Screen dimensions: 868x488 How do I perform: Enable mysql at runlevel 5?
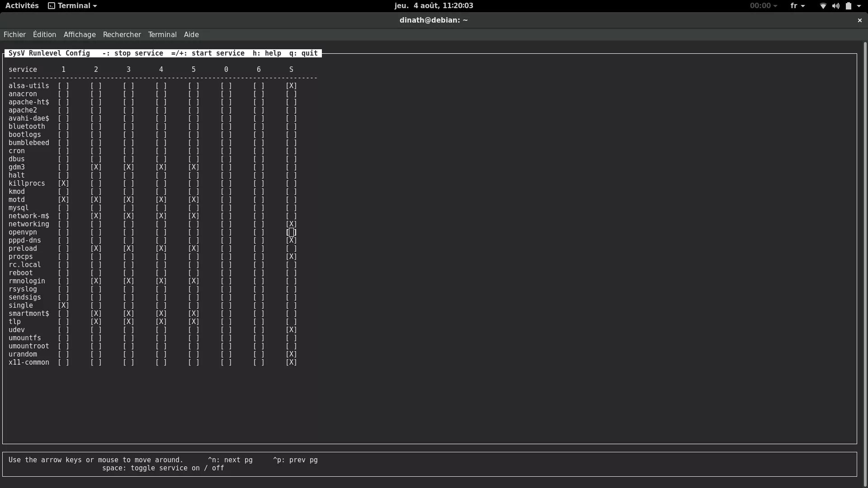pos(193,208)
